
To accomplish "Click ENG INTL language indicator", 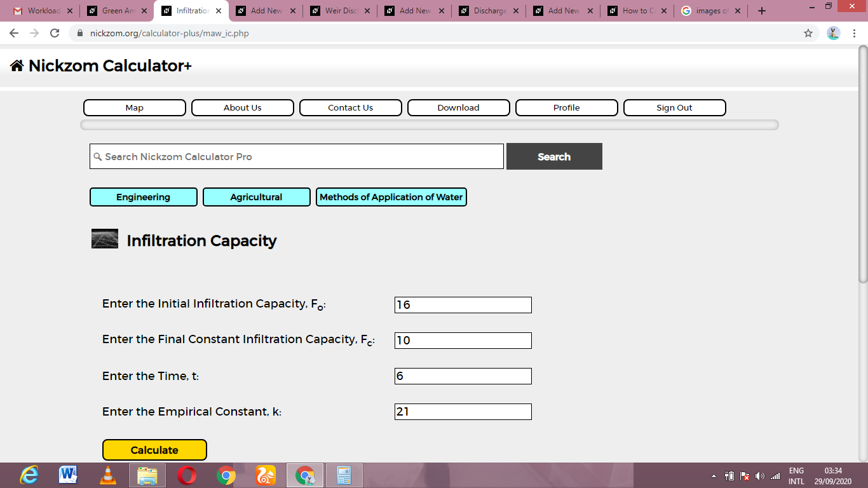I will [x=796, y=476].
